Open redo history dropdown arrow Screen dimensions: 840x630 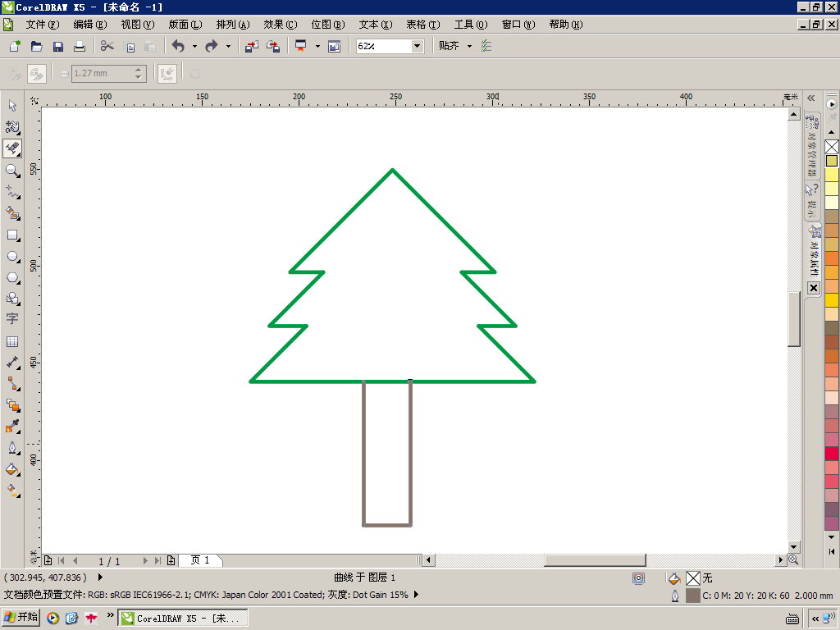(228, 46)
